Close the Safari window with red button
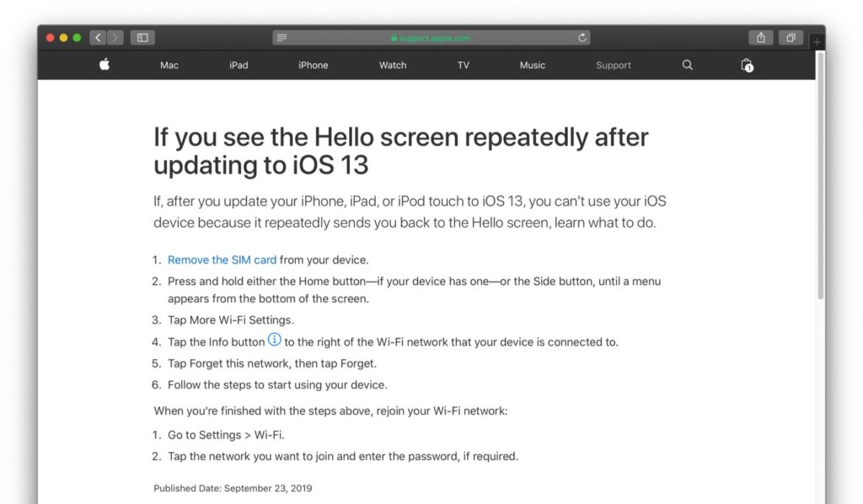The width and height of the screenshot is (863, 504). pos(50,37)
